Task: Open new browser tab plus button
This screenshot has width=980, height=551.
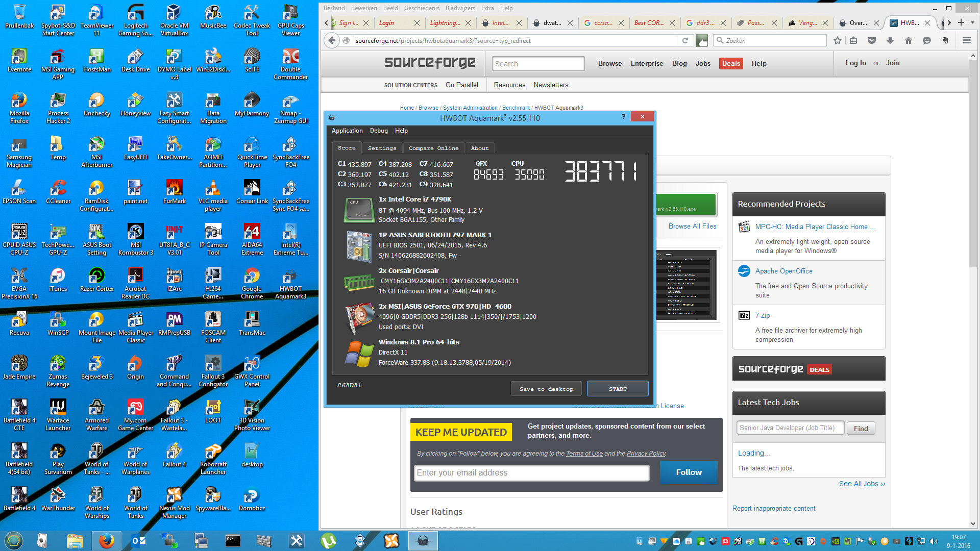Action: [961, 22]
